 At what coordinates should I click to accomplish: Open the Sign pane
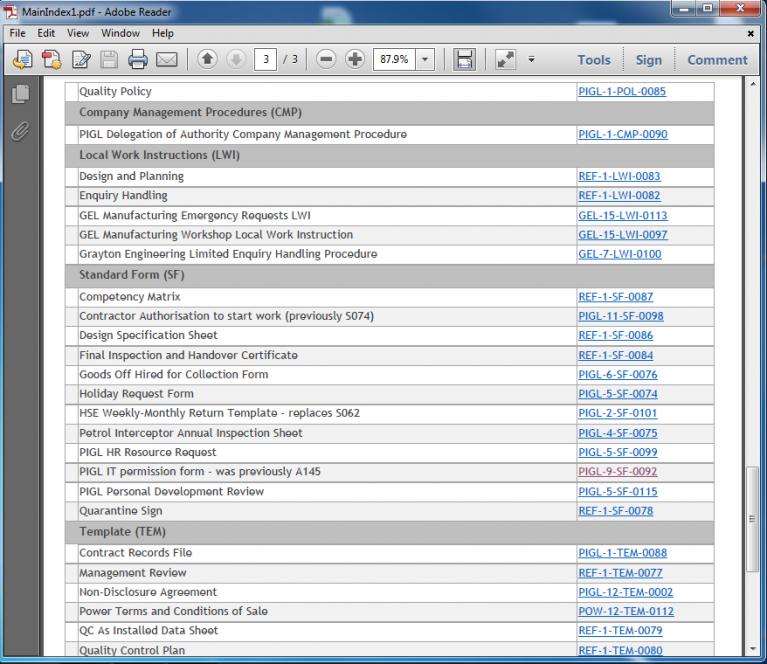(x=649, y=60)
